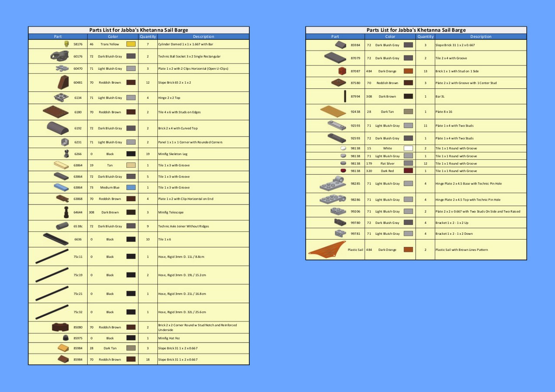Click the Flat Silver color swatch
The image size is (555, 392).
tap(408, 163)
